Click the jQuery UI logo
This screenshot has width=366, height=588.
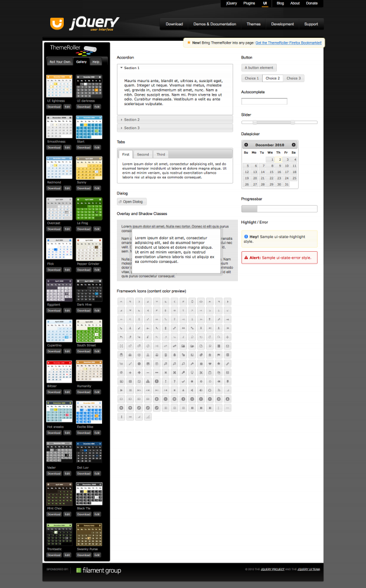click(x=84, y=24)
